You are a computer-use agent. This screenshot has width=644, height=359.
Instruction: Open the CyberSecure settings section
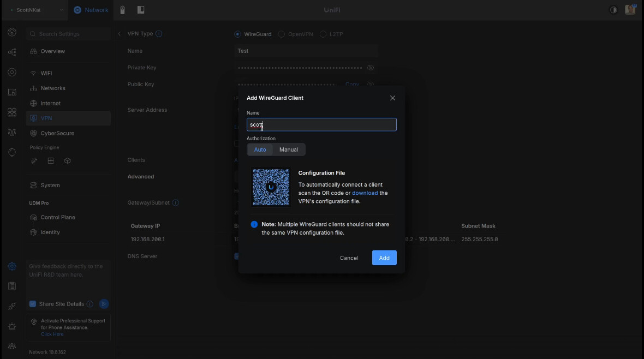(x=57, y=133)
